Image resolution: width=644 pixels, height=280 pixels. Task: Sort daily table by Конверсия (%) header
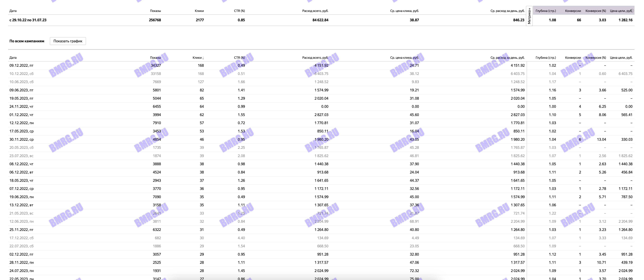[596, 58]
